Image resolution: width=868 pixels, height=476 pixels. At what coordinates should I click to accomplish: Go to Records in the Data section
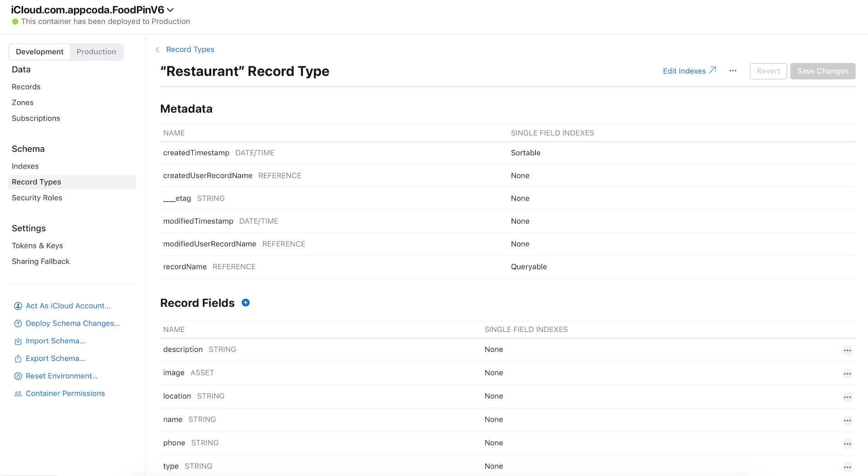tap(26, 87)
